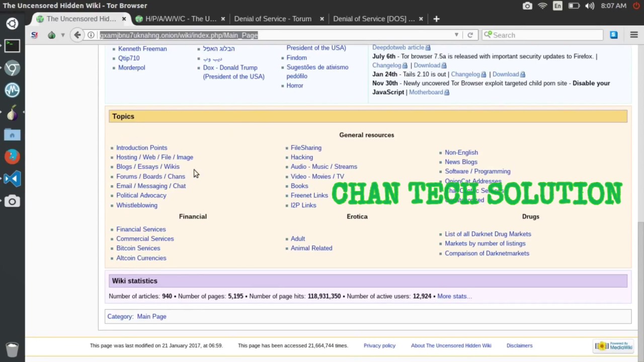
Task: Open the Motherboard news link
Action: tap(426, 93)
